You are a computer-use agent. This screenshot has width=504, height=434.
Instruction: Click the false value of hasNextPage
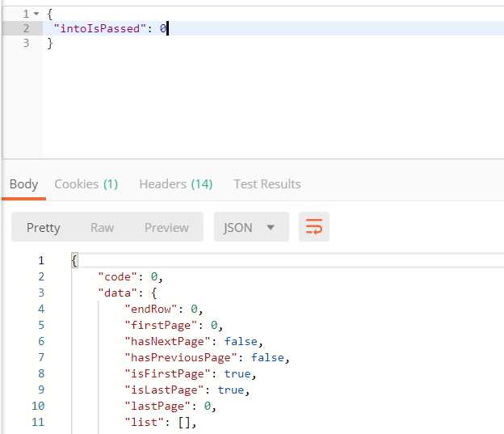click(x=241, y=341)
